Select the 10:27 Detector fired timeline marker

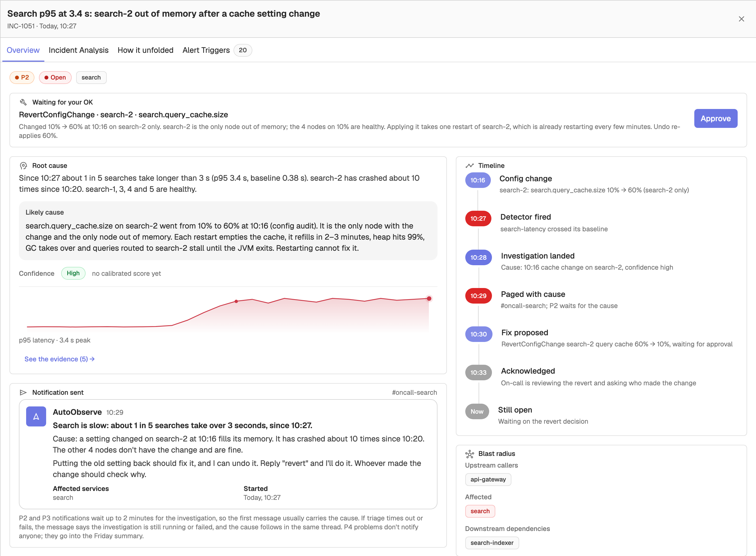coord(478,219)
